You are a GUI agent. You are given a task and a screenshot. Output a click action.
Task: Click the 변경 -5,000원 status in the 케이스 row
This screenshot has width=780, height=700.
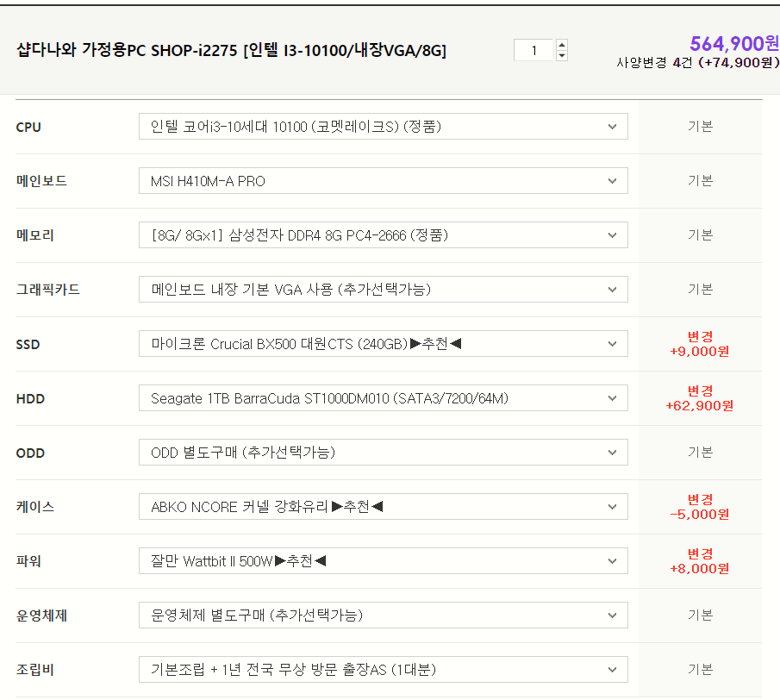(x=700, y=507)
